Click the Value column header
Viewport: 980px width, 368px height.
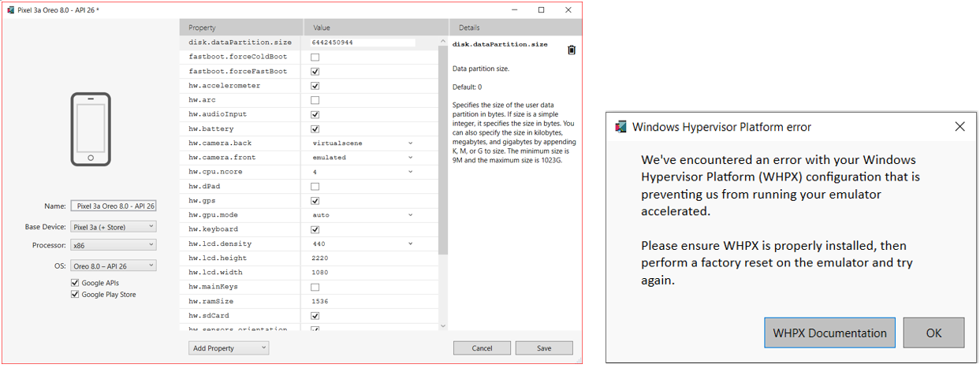[375, 28]
